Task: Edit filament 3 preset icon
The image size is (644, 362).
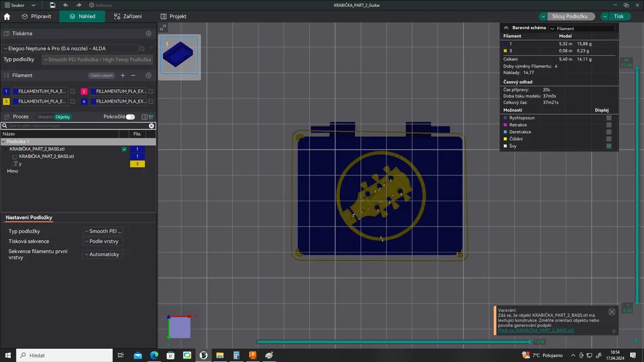Action: coord(72,101)
